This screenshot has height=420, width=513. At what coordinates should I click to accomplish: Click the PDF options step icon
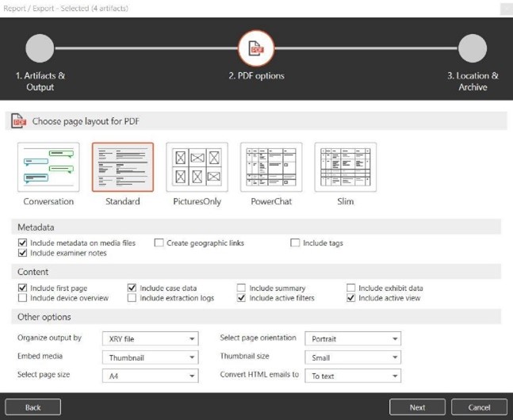256,49
